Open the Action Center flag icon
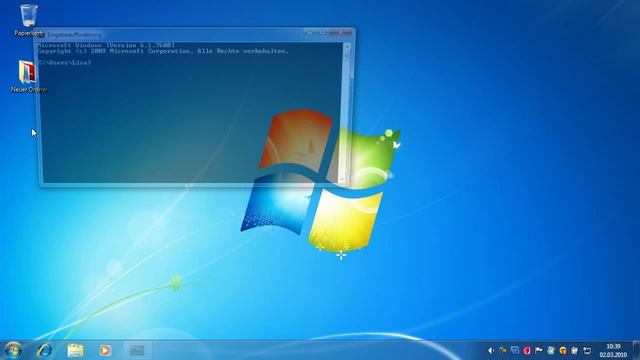The width and height of the screenshot is (640, 360). pyautogui.click(x=538, y=350)
